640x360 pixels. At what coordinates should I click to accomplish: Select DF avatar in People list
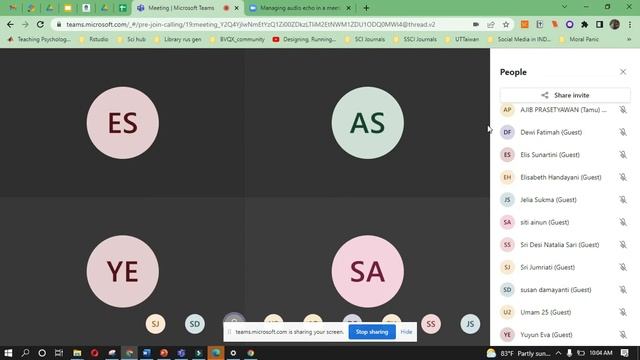[507, 132]
